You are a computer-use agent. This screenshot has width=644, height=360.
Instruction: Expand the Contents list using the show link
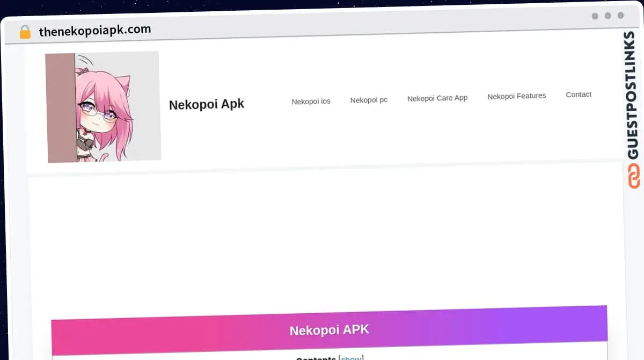[x=351, y=358]
